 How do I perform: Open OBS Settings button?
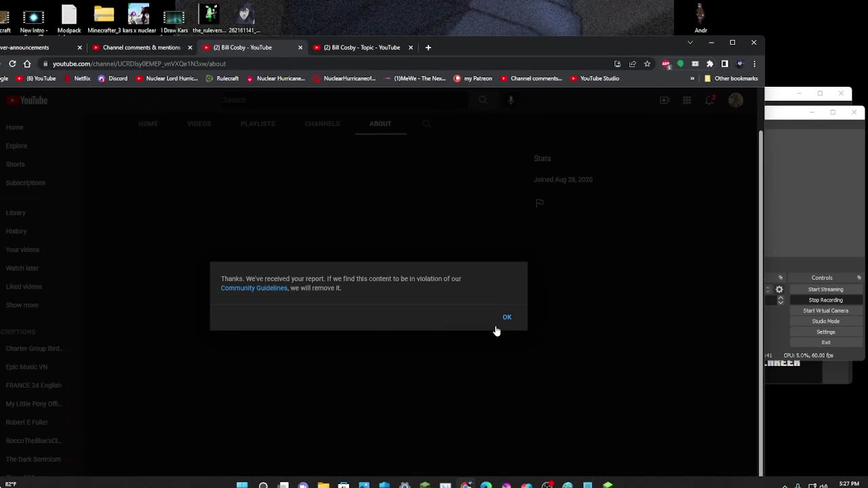(x=825, y=332)
